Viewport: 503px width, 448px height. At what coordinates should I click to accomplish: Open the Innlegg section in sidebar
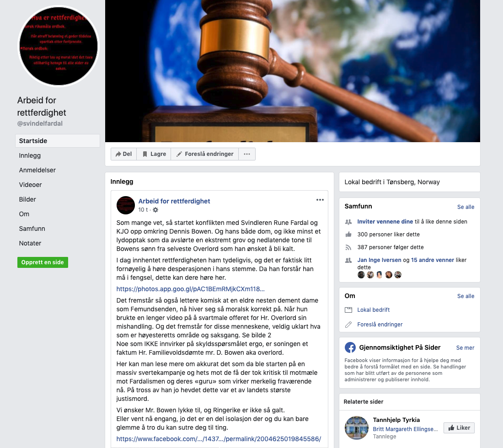[30, 155]
